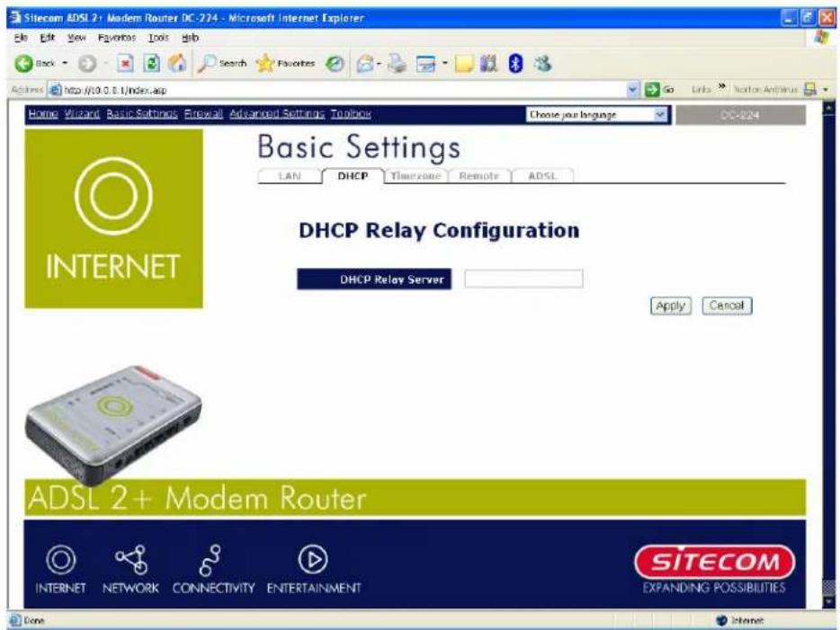The width and height of the screenshot is (840, 630).
Task: Open the Back button history dropdown arrow
Action: 66,64
